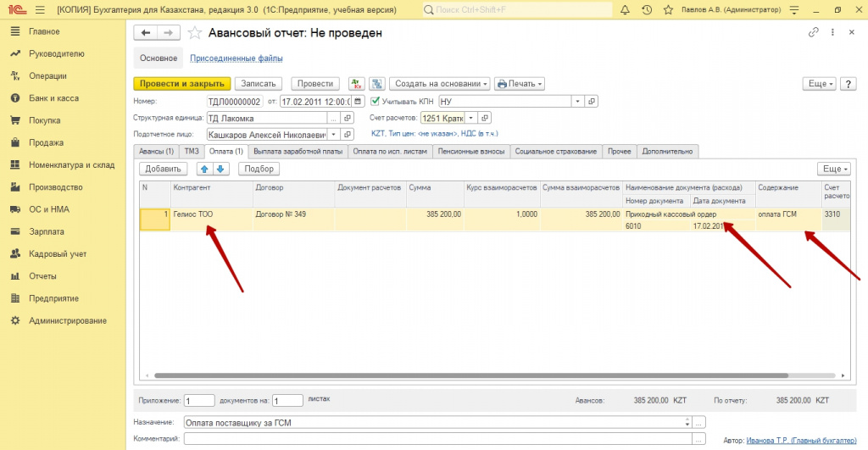The width and height of the screenshot is (868, 450).
Task: Open table Еще menu above Счет column
Action: (834, 169)
